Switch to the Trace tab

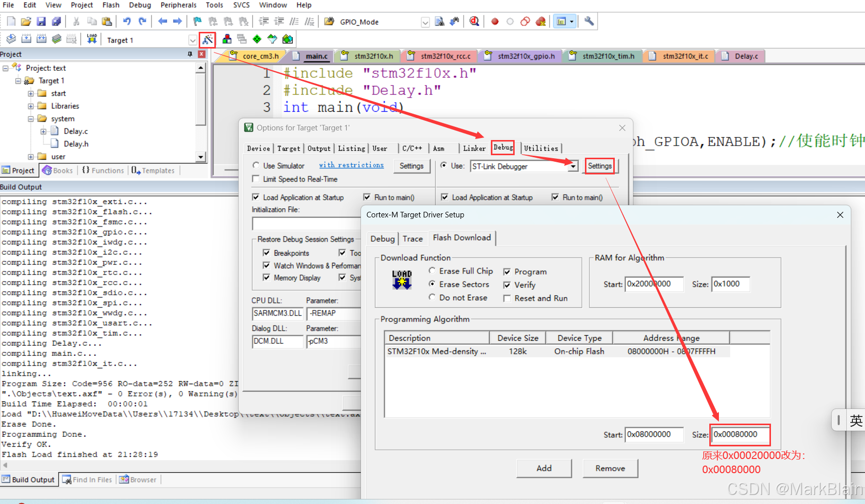click(x=413, y=238)
